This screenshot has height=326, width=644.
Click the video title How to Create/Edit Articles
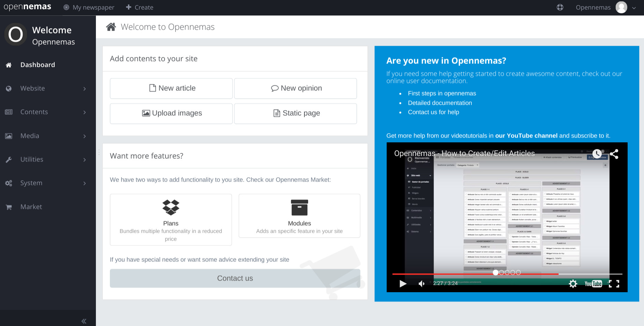pos(464,153)
